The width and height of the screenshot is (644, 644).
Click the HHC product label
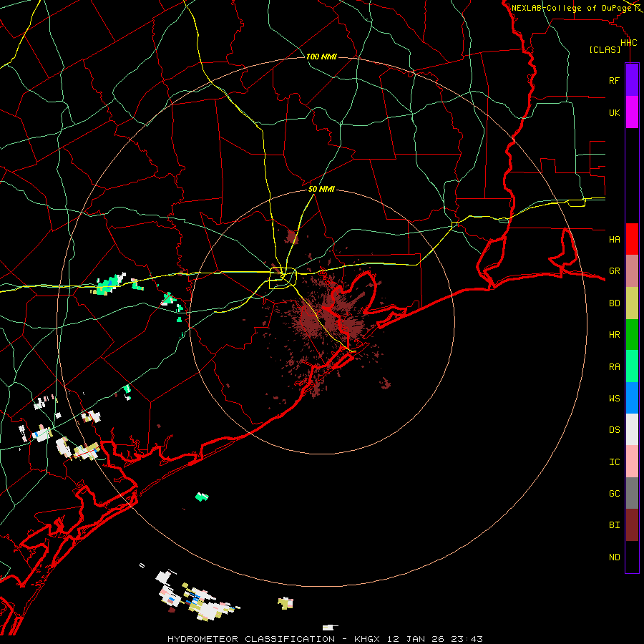coord(628,43)
